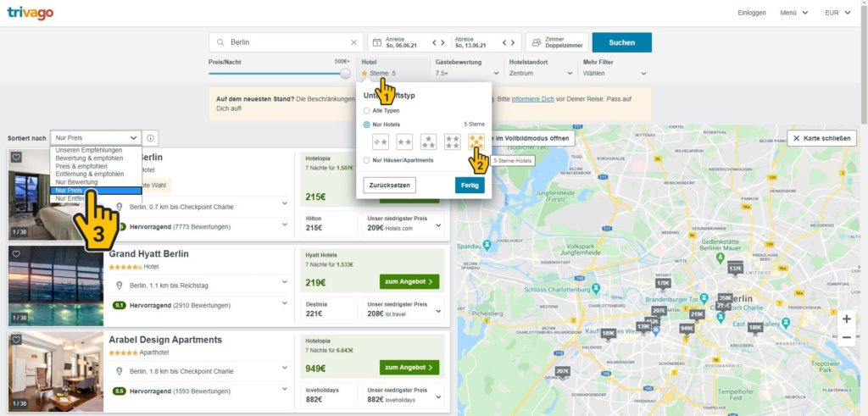Click zum Angebot for Grand Hyatt Berlin
The image size is (868, 416).
(x=409, y=281)
